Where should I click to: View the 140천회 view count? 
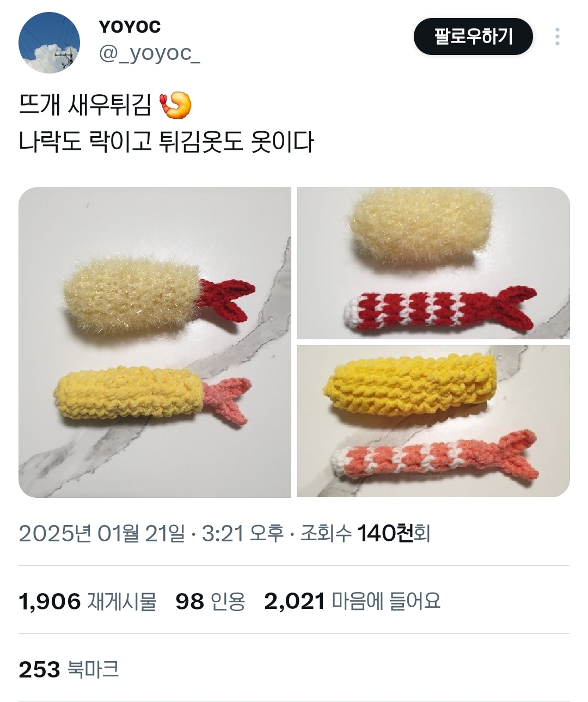394,533
